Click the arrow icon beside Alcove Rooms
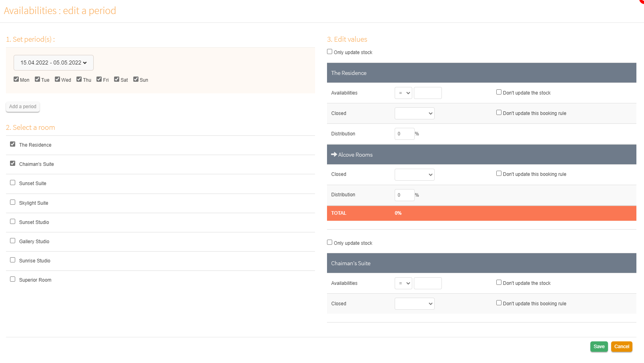Viewport: 644px width, 363px height. click(x=334, y=155)
